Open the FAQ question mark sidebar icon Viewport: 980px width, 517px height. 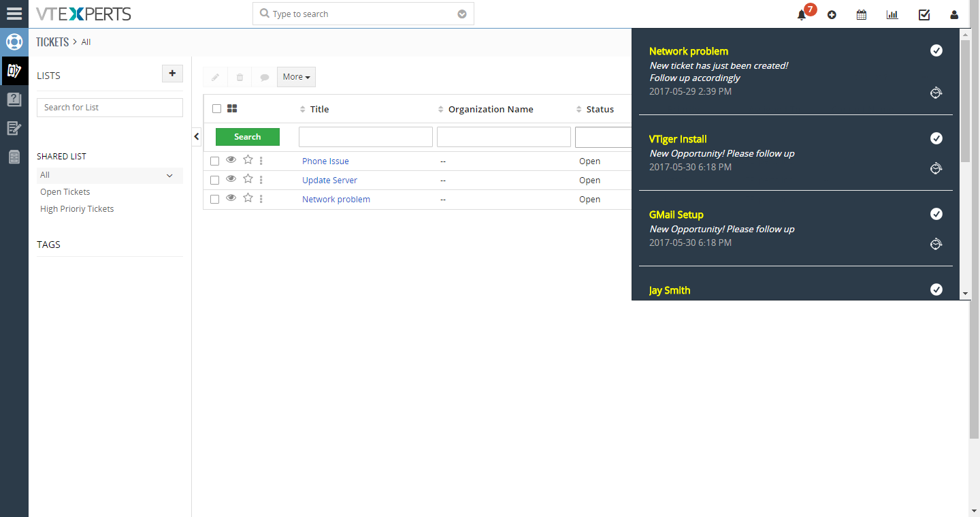coord(14,99)
